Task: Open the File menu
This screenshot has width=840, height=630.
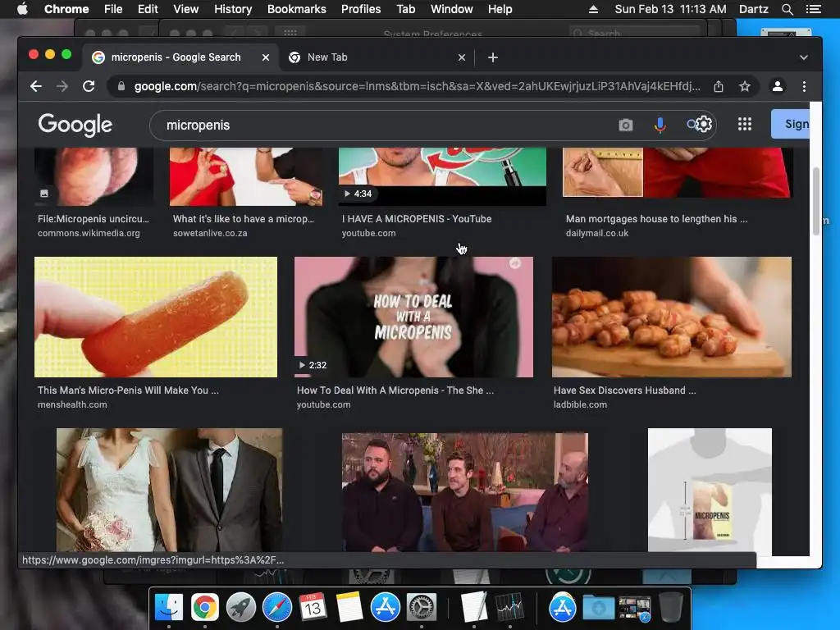Action: tap(113, 9)
